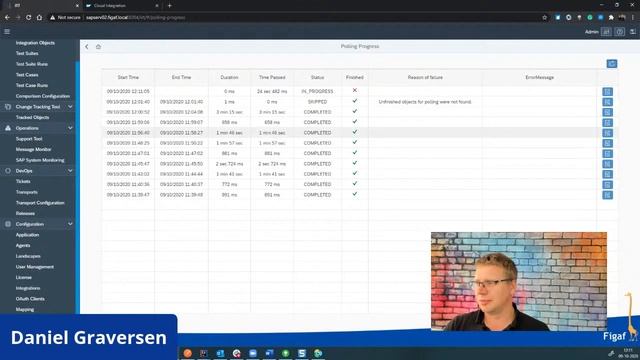Open Application under Configuration
The image size is (640, 360).
coord(27,235)
